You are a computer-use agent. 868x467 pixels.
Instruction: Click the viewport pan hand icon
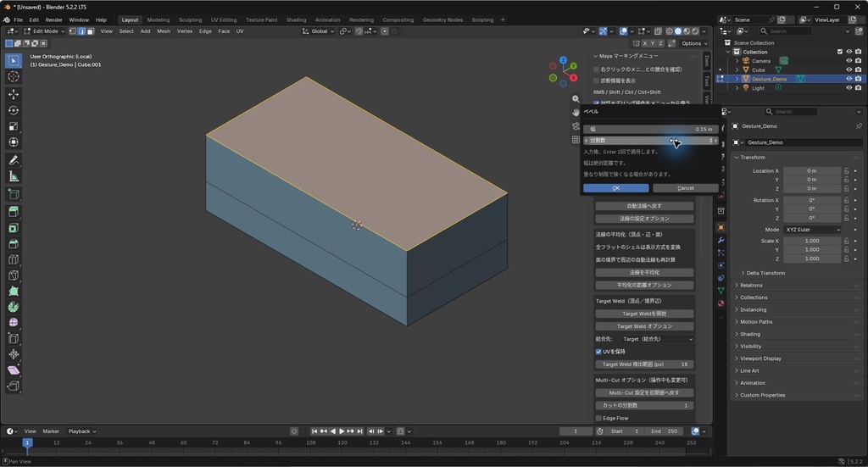(576, 113)
